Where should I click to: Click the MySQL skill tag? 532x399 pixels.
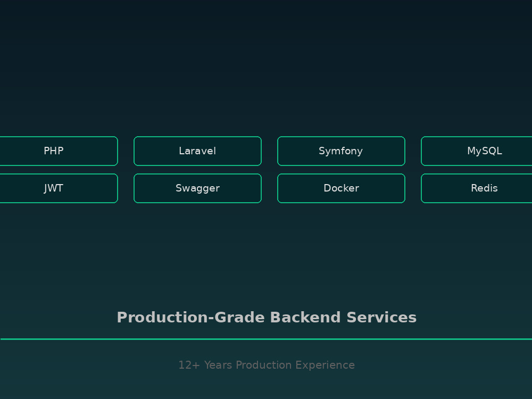pos(477,151)
